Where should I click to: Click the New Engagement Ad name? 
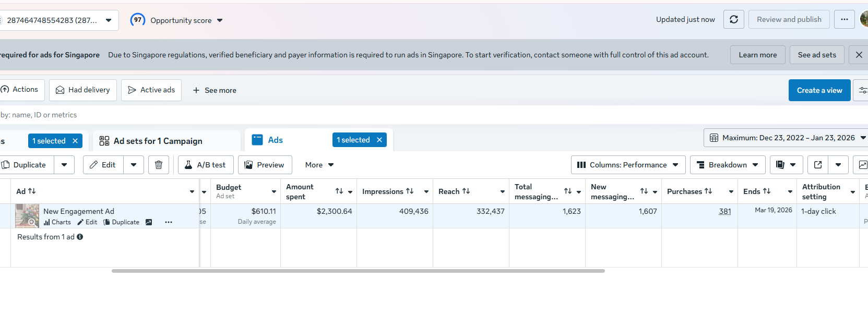(79, 211)
